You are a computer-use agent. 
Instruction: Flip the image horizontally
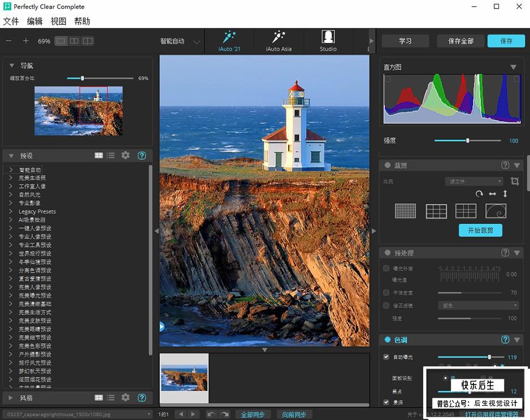(493, 194)
